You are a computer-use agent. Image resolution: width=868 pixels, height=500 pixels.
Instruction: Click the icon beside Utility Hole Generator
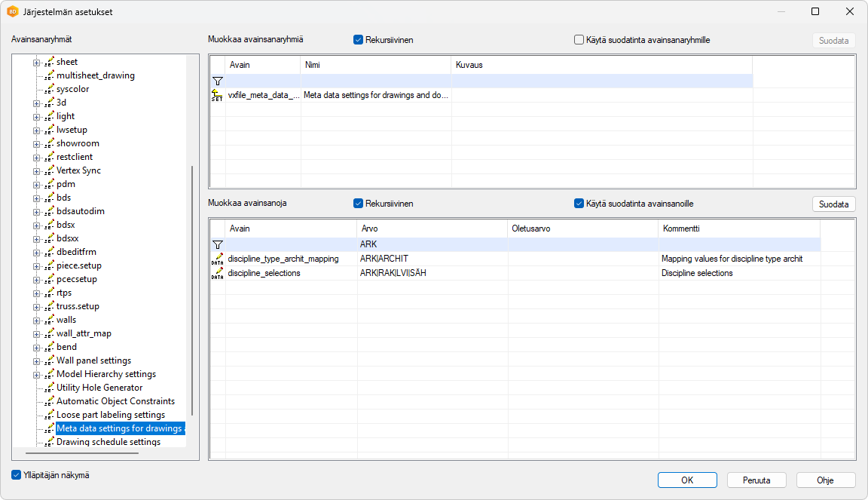pos(49,388)
